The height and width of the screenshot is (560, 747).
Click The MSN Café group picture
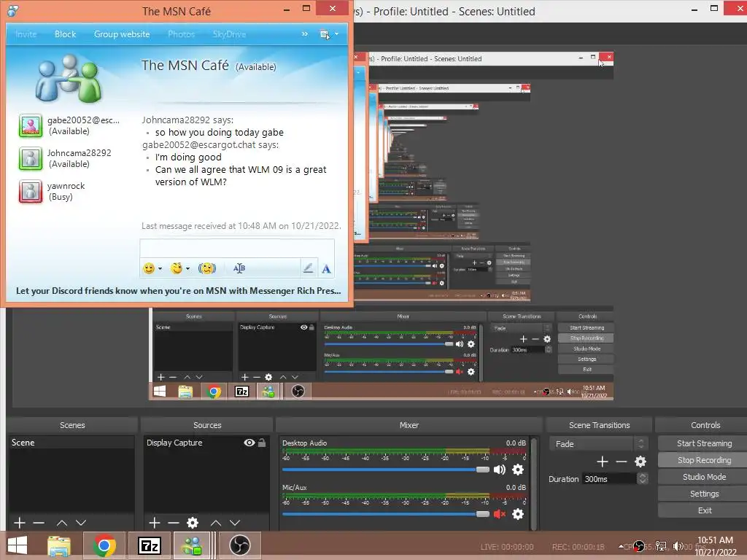(68, 79)
